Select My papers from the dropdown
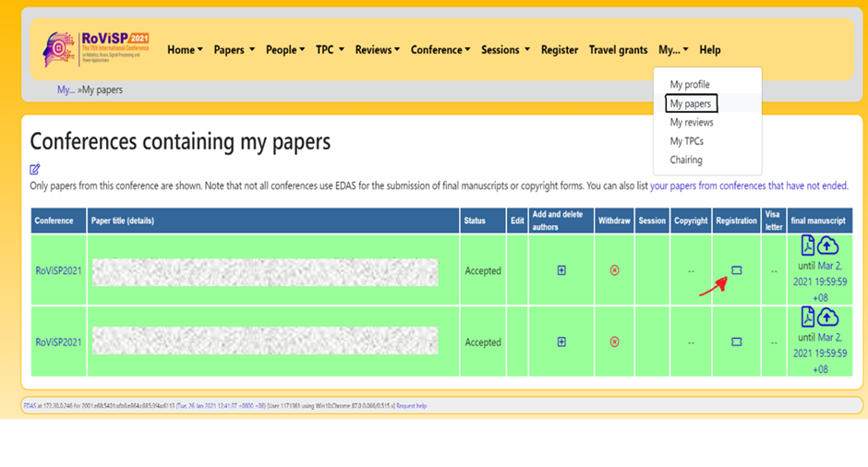The height and width of the screenshot is (467, 868). [691, 103]
